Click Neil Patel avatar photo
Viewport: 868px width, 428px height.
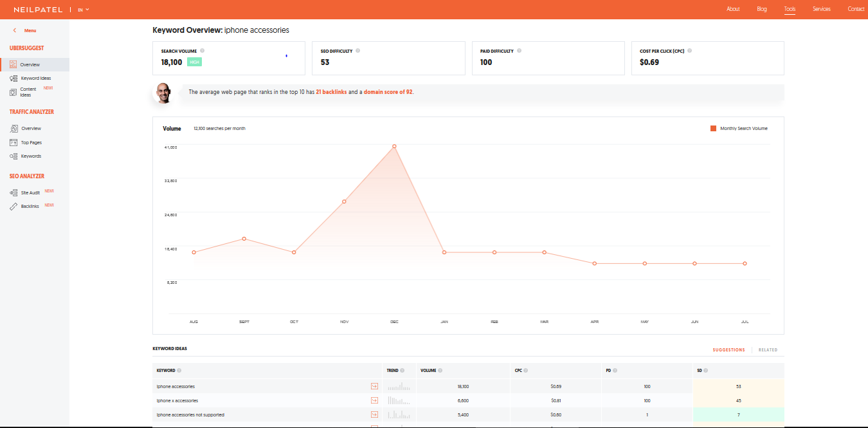coord(163,93)
